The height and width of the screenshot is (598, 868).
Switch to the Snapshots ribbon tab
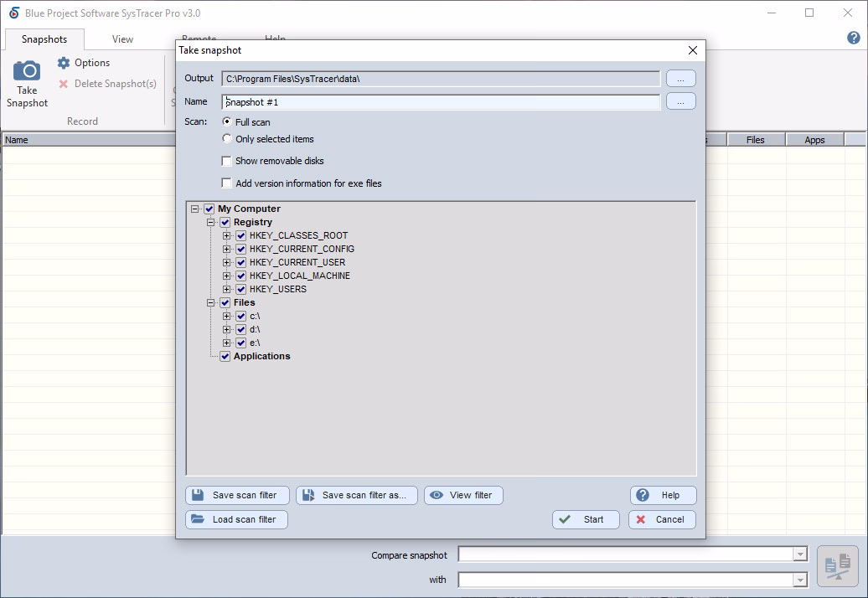click(44, 39)
